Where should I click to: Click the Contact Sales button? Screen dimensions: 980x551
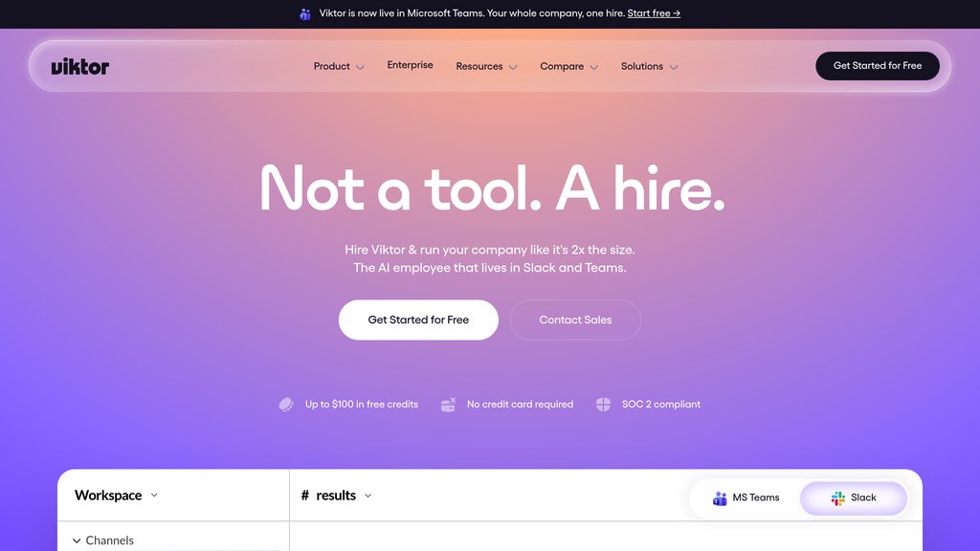575,320
